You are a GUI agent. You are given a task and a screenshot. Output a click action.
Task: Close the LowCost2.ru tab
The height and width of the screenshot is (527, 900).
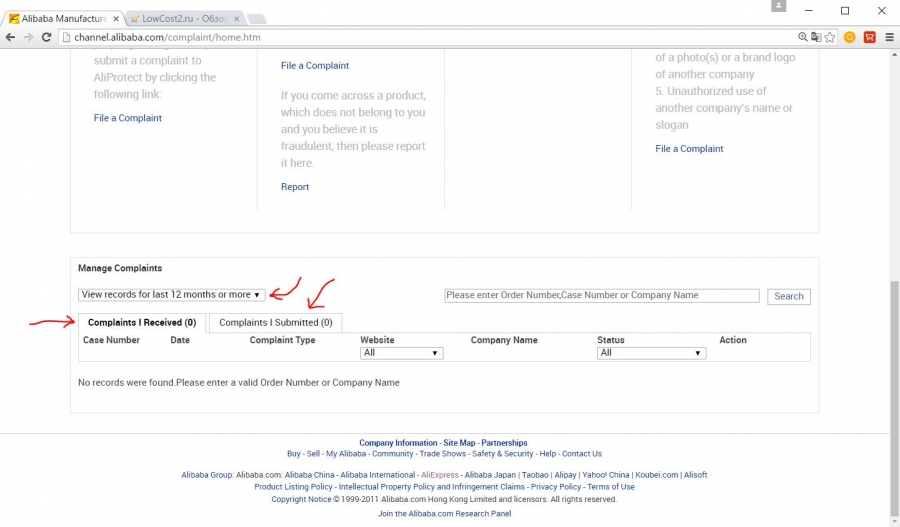tap(236, 18)
